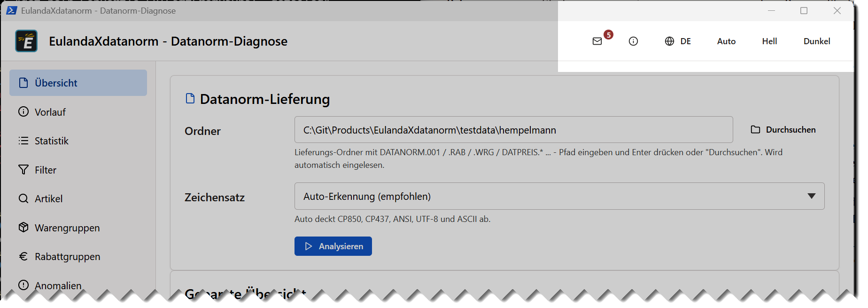The image size is (868, 308).
Task: Open the Zeichensatz dropdown
Action: (x=559, y=196)
